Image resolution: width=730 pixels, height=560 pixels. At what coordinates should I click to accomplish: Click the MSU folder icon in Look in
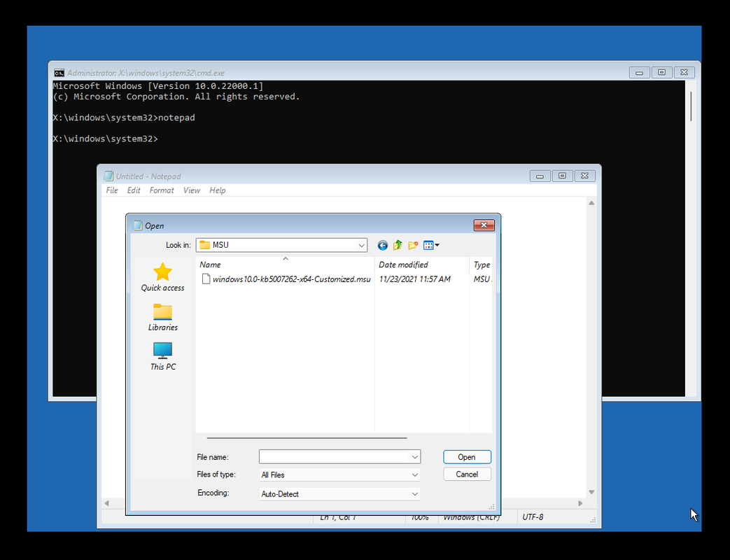tap(205, 245)
